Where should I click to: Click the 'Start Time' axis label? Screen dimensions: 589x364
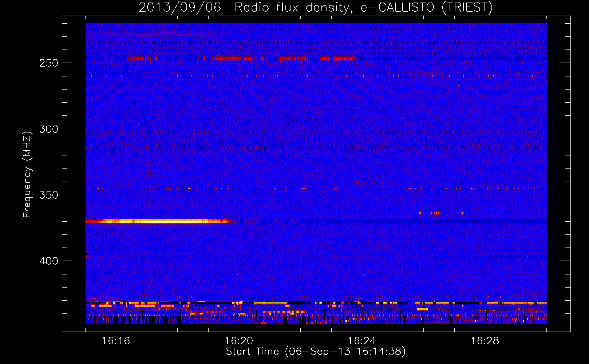click(316, 352)
